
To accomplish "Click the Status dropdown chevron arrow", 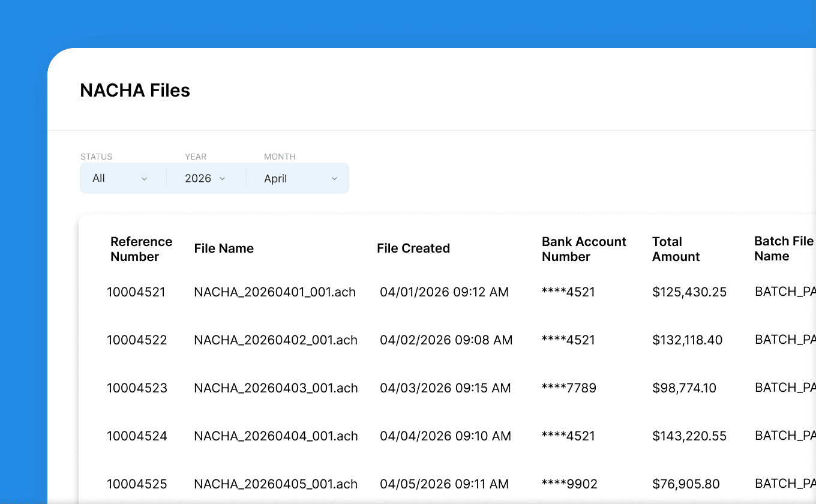I will point(144,178).
